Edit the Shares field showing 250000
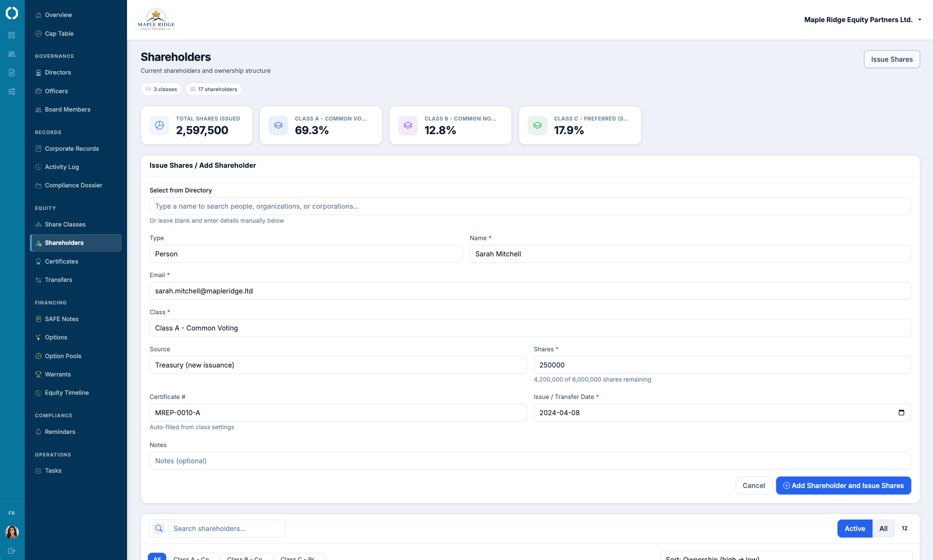Viewport: 933px width, 560px height. (x=722, y=365)
